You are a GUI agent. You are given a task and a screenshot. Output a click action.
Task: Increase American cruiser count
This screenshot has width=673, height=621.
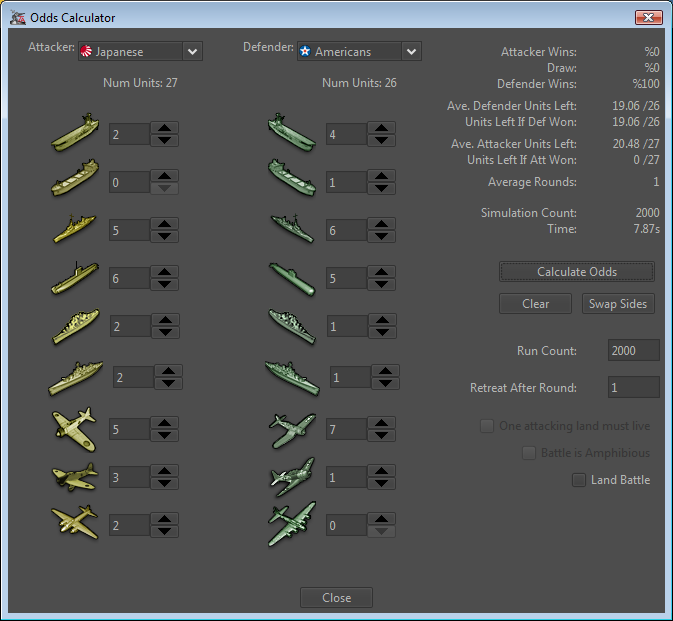point(382,320)
